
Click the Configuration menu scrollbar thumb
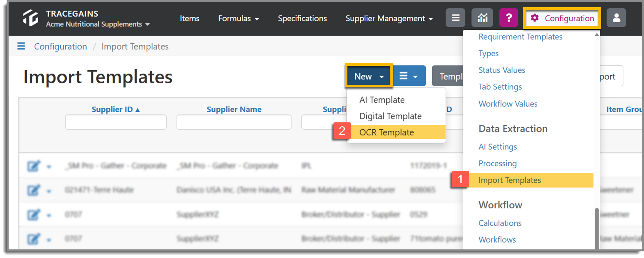(x=597, y=228)
